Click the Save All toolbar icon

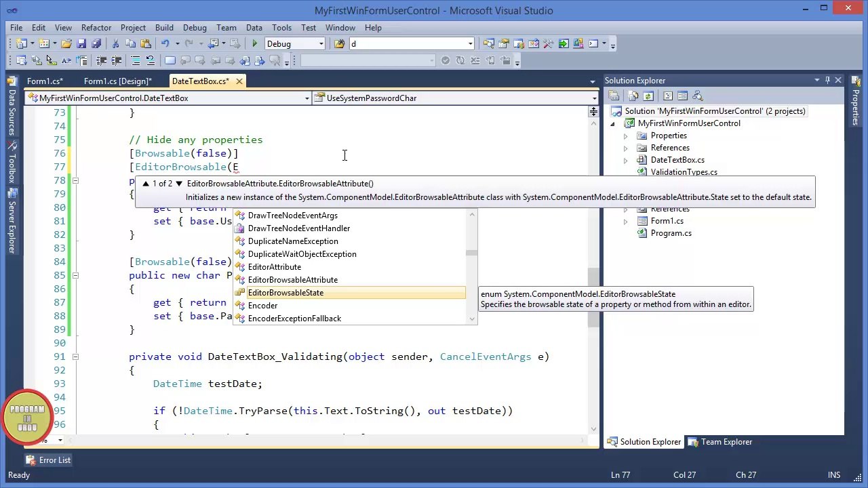coord(96,43)
